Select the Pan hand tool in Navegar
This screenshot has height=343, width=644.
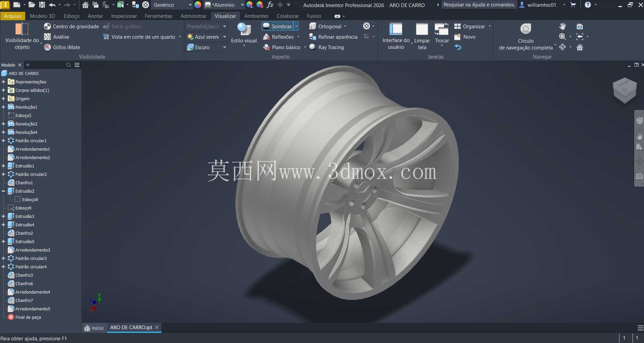tap(563, 26)
